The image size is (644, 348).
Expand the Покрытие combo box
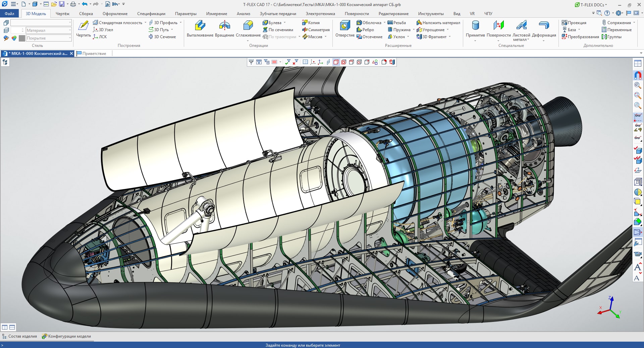pyautogui.click(x=70, y=38)
